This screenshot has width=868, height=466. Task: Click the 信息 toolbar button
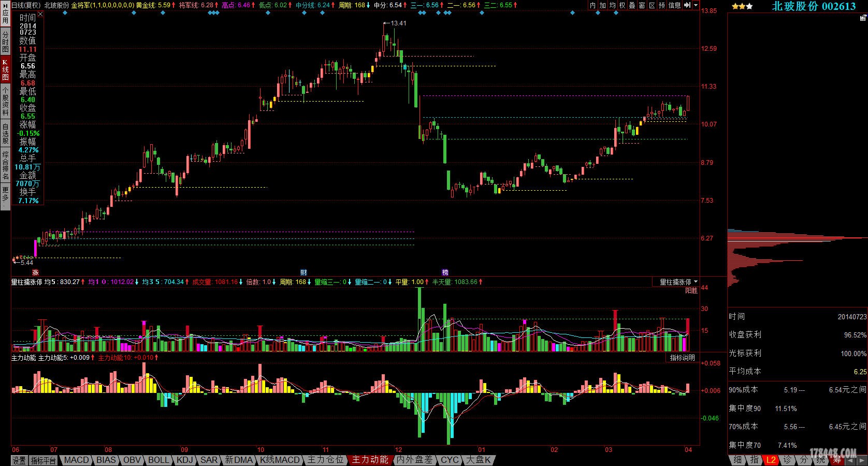pyautogui.click(x=674, y=5)
